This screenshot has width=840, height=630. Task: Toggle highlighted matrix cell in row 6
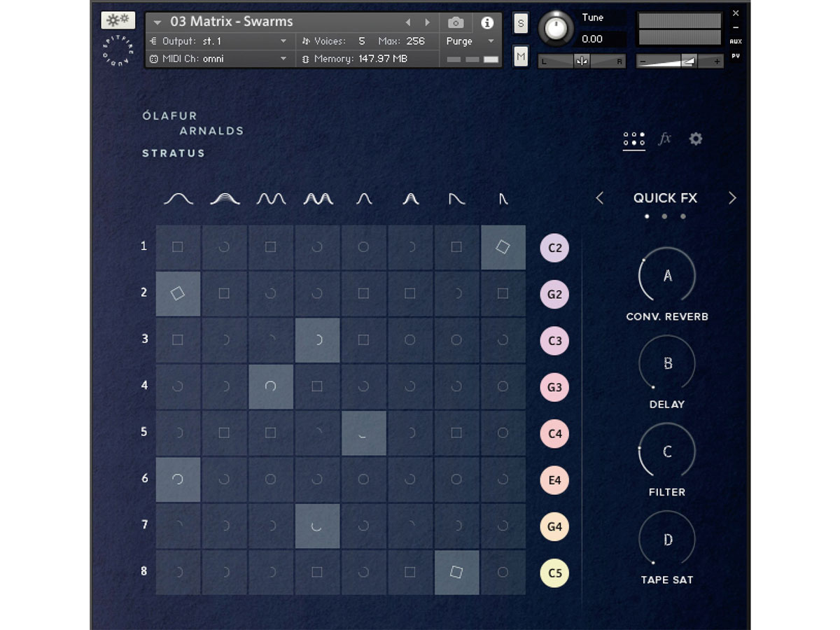click(x=178, y=479)
